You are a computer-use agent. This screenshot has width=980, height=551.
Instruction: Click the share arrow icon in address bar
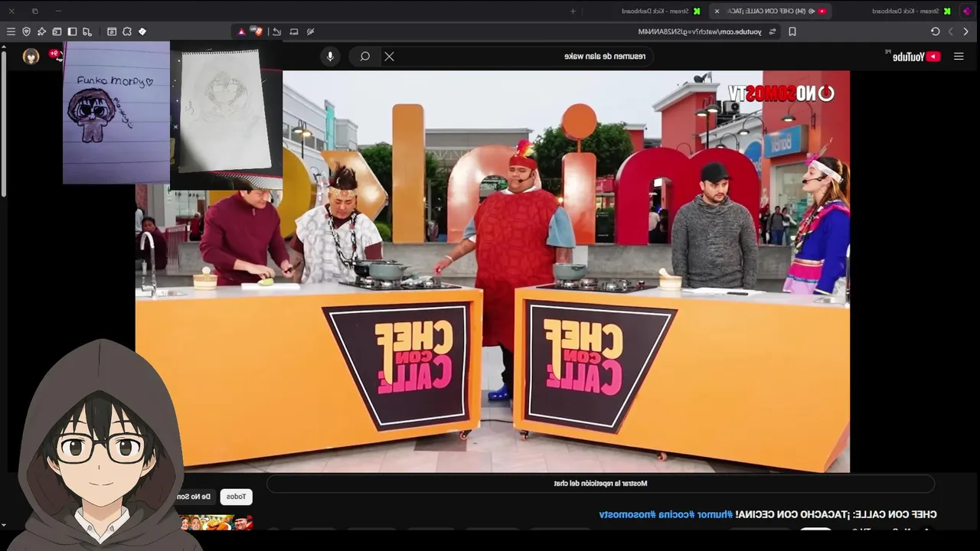[x=276, y=31]
